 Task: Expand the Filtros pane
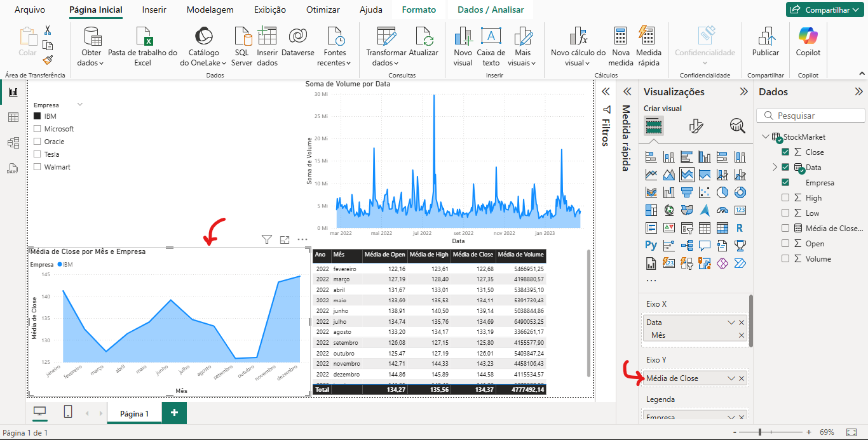pos(606,91)
